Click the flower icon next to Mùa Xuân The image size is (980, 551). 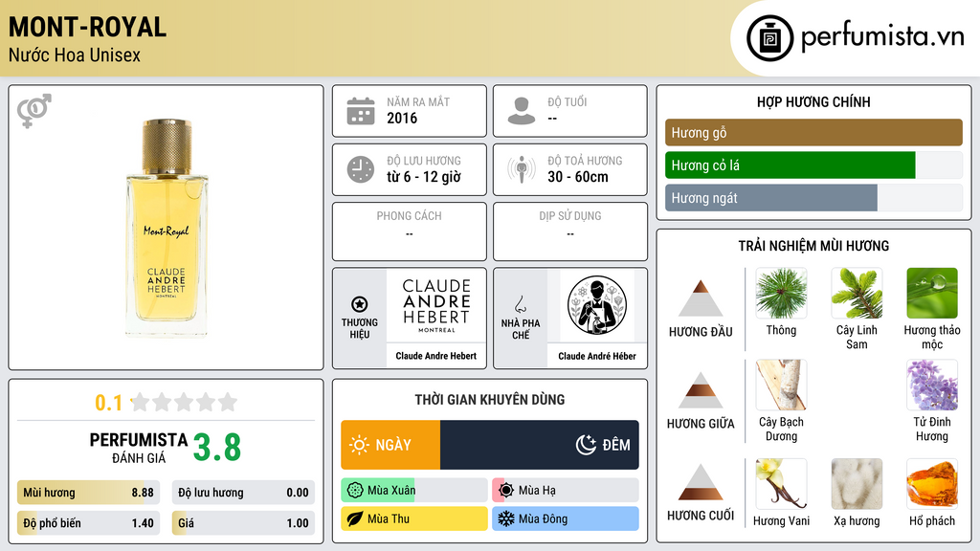click(355, 491)
